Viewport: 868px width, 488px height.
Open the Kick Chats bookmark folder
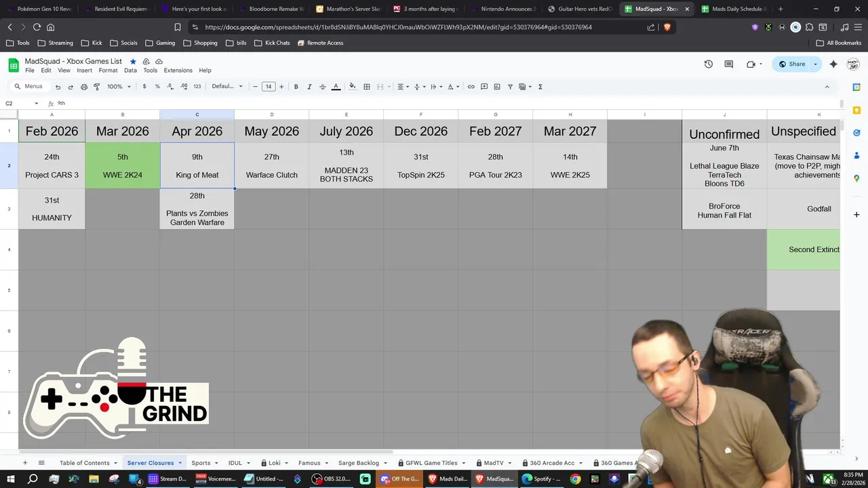click(x=272, y=43)
